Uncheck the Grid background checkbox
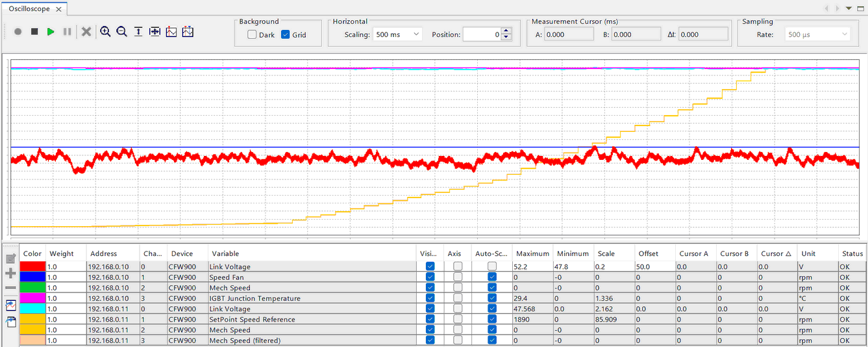Image resolution: width=868 pixels, height=347 pixels. tap(286, 35)
